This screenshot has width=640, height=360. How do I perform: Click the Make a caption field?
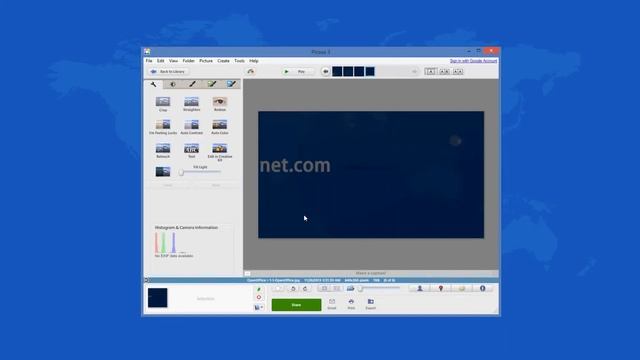tap(371, 273)
